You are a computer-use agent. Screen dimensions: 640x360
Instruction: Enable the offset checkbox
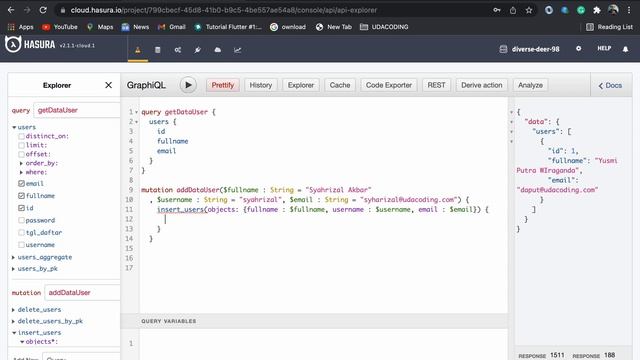pyautogui.click(x=21, y=154)
